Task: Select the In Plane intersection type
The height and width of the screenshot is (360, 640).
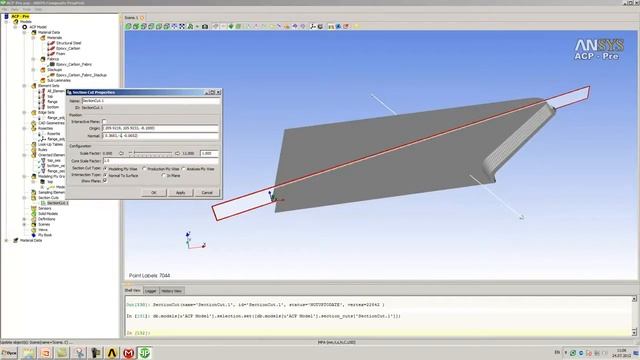Action: pos(164,175)
